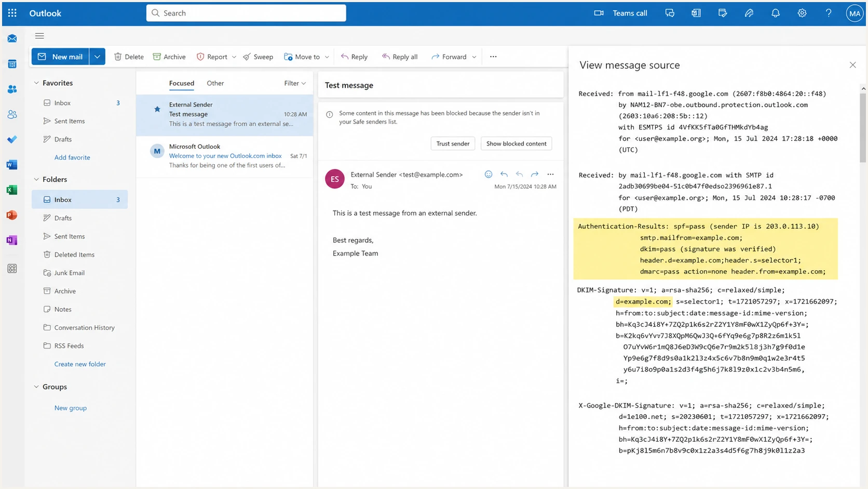This screenshot has width=868, height=489.
Task: Launch PowerPoint from the app rail
Action: pos(12,215)
